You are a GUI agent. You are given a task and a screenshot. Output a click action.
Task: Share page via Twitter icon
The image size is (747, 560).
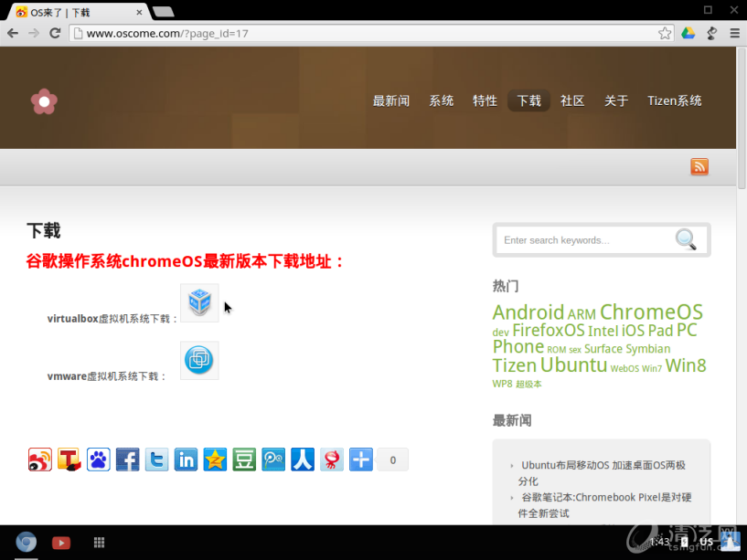click(x=156, y=460)
